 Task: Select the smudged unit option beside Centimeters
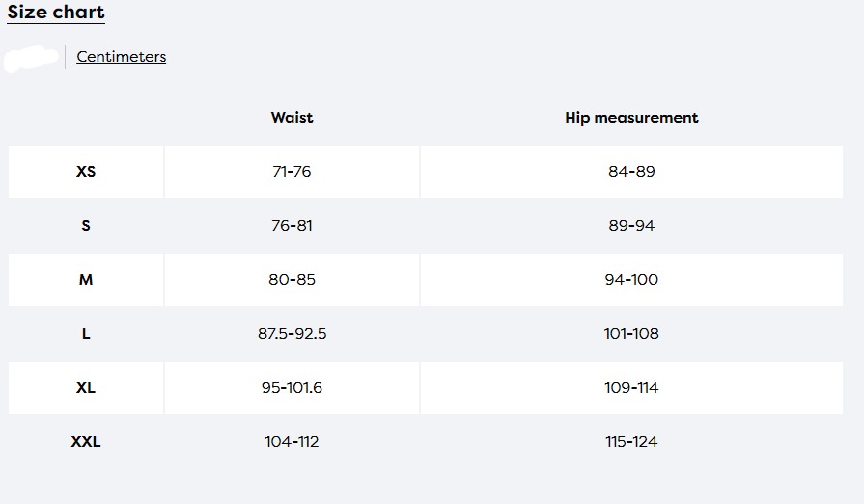pos(32,58)
